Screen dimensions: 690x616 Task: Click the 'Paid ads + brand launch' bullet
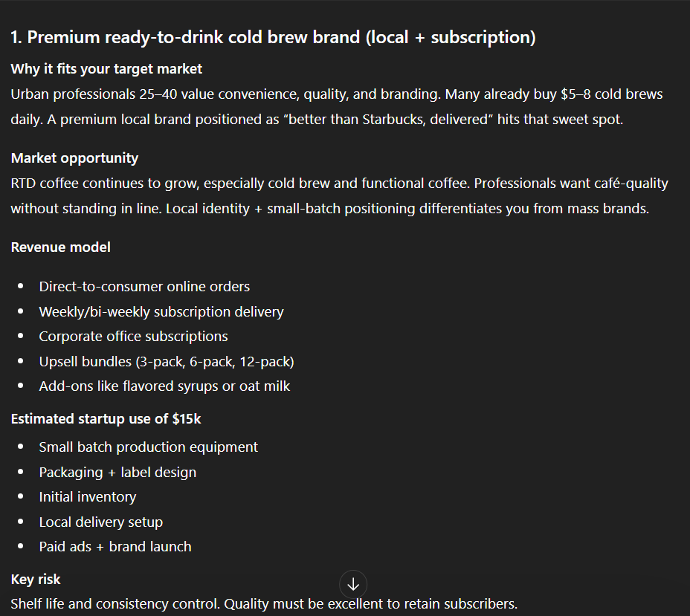click(x=115, y=547)
